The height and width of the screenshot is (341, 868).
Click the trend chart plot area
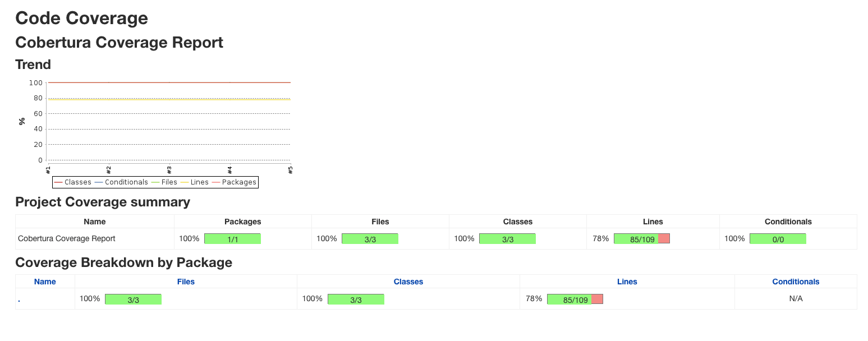(168, 121)
